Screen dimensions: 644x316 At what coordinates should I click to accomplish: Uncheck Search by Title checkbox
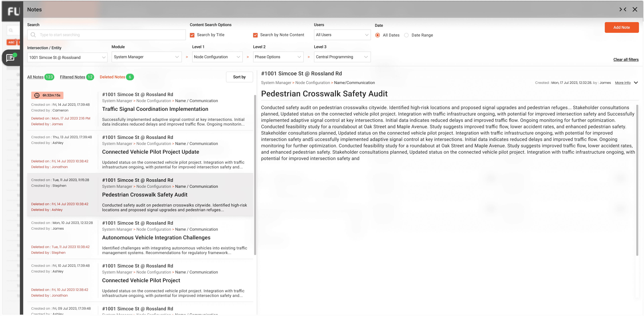click(x=192, y=35)
